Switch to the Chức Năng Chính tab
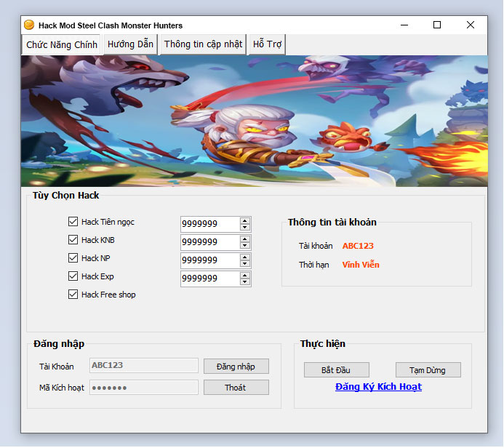504x448 pixels. click(62, 44)
